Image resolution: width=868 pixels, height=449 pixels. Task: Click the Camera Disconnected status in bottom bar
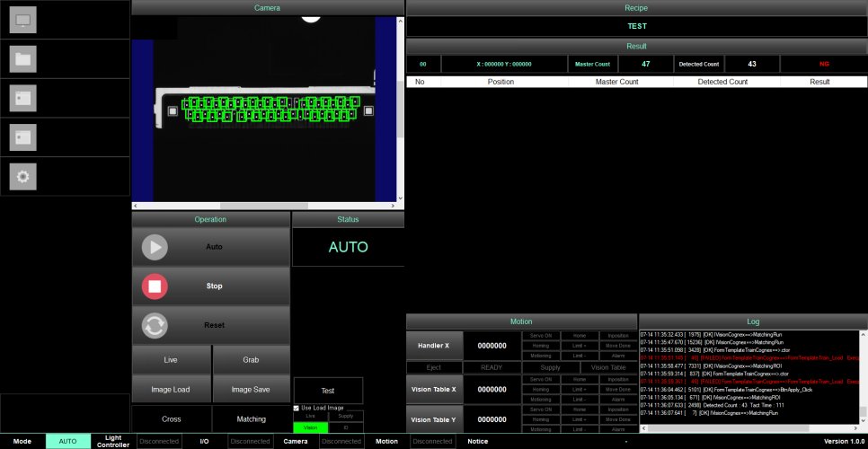[x=341, y=441]
